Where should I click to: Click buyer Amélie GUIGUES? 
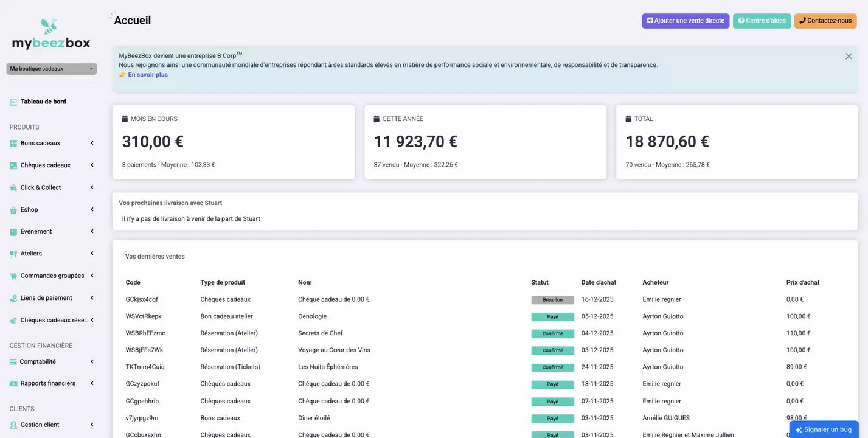pyautogui.click(x=666, y=418)
